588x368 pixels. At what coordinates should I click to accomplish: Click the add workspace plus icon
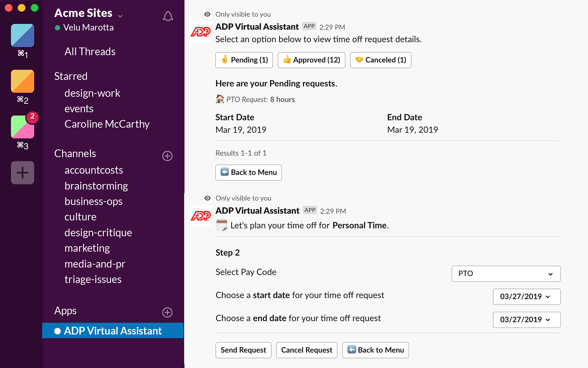pos(22,173)
